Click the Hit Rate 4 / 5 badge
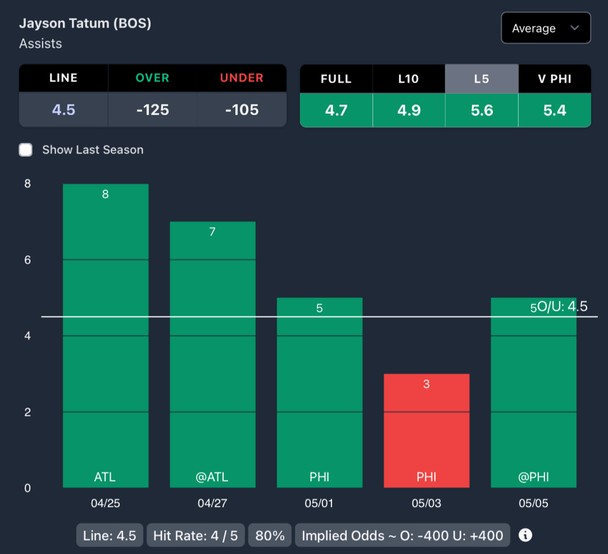 pyautogui.click(x=195, y=535)
